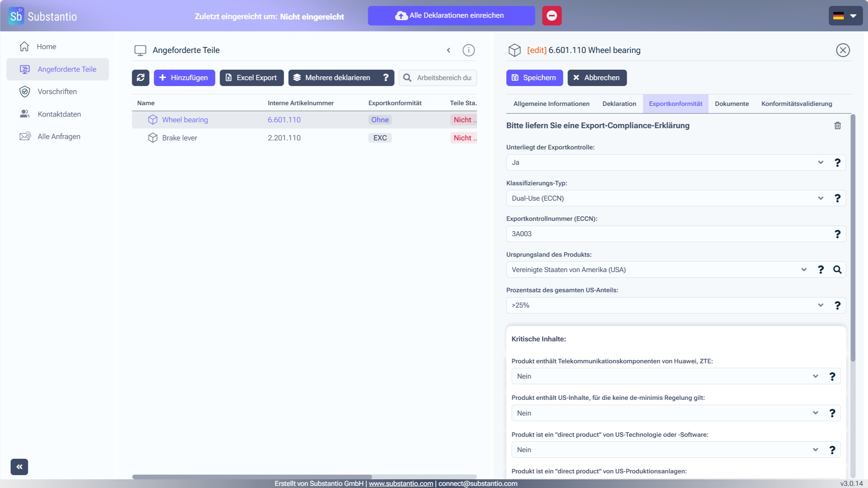Open the Konformitätsvalidierung tab
The image size is (868, 488).
(x=796, y=104)
